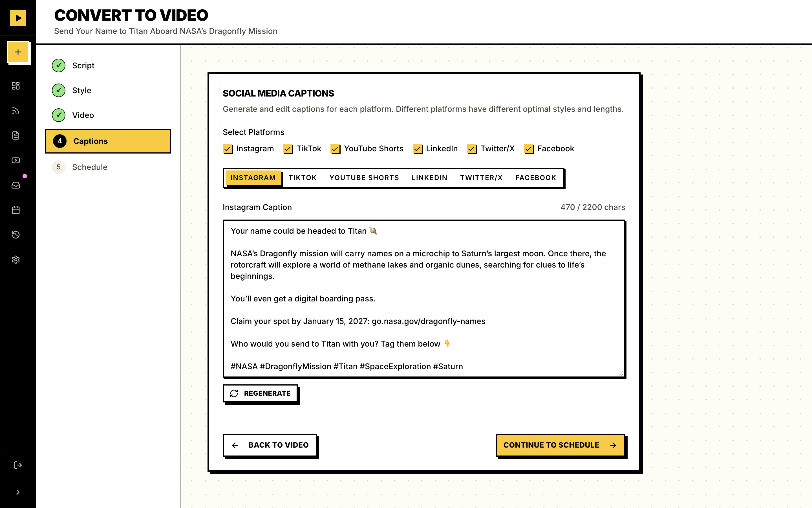Click the Select Platforms label

click(x=253, y=132)
